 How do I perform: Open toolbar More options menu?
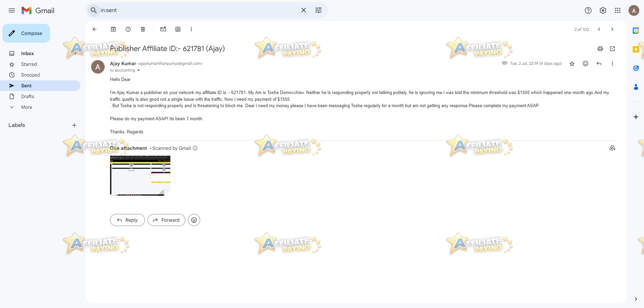(191, 29)
